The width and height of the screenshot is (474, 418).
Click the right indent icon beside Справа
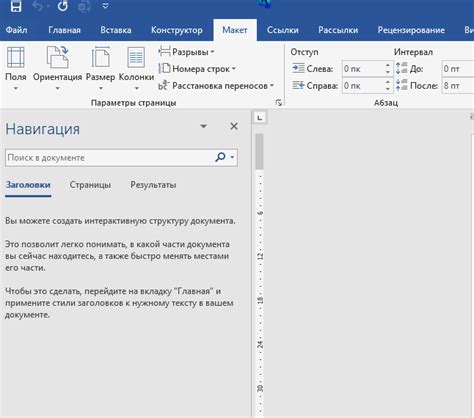click(298, 86)
